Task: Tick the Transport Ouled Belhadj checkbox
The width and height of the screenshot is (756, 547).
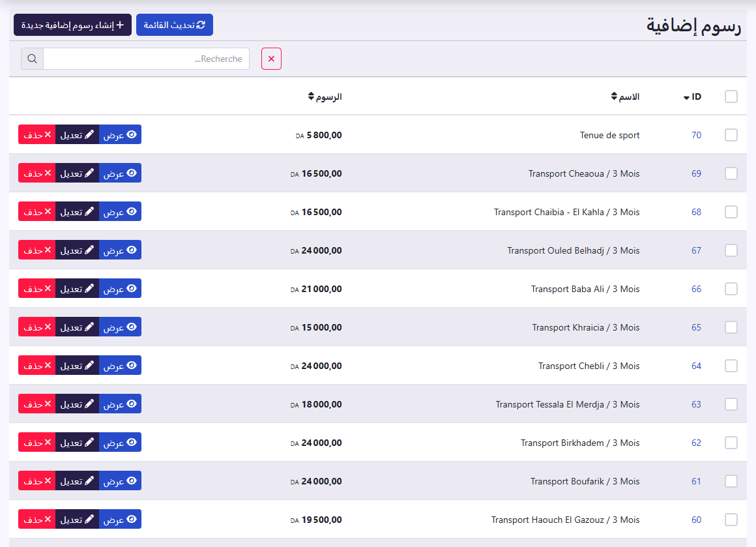Action: (x=731, y=250)
